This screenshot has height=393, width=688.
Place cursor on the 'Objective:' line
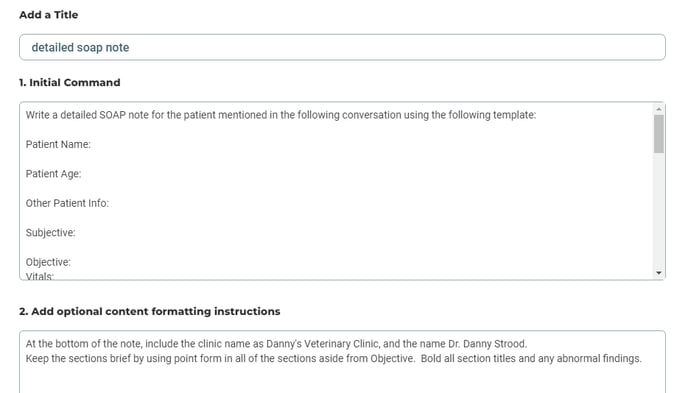tap(48, 262)
